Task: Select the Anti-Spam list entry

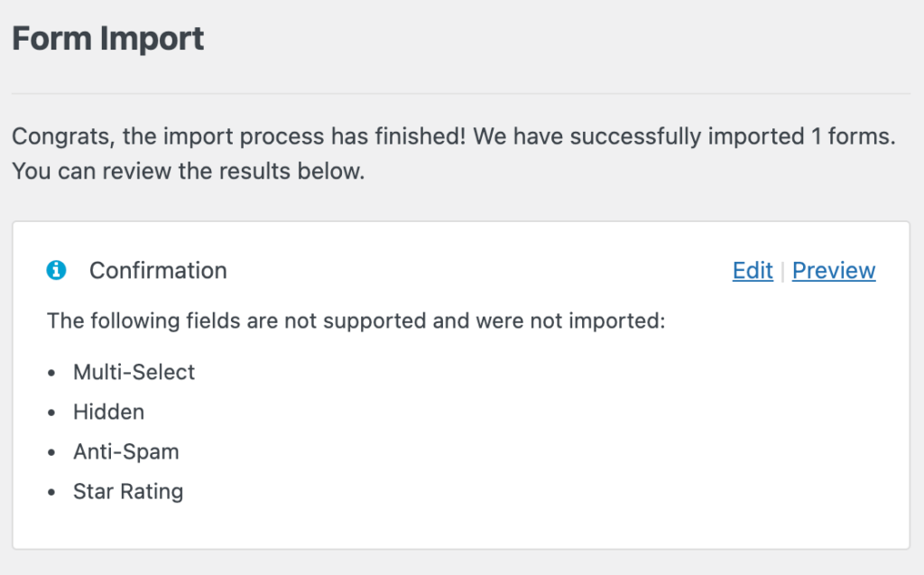Action: 125,451
